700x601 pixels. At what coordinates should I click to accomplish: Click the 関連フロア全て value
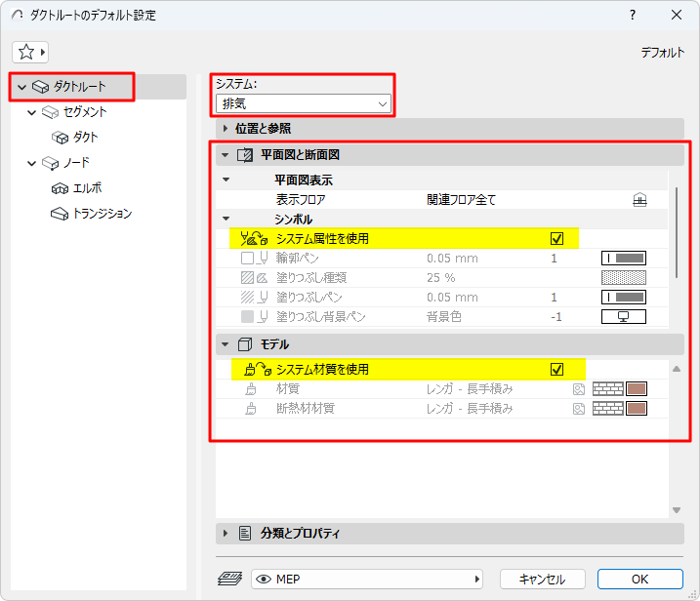point(461,199)
